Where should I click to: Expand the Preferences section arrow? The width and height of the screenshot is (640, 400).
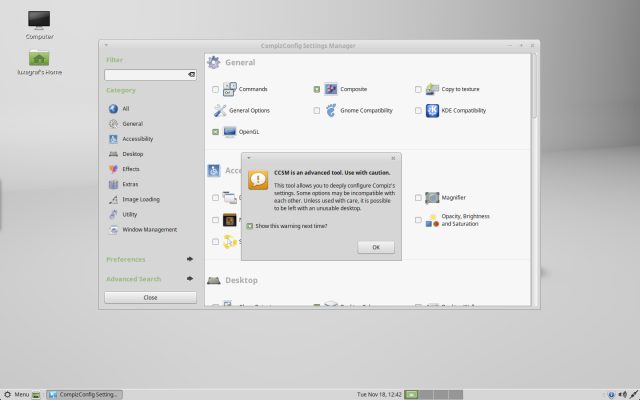click(190, 259)
